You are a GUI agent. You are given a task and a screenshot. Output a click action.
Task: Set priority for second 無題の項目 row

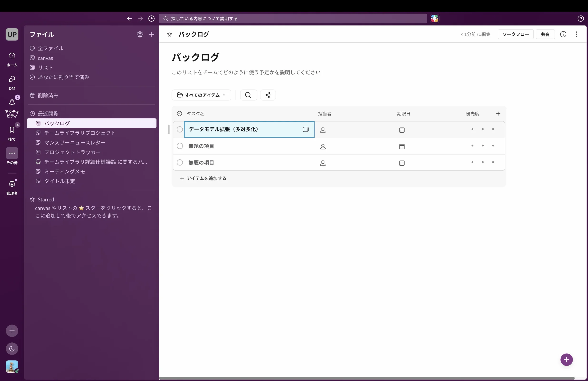(x=482, y=146)
